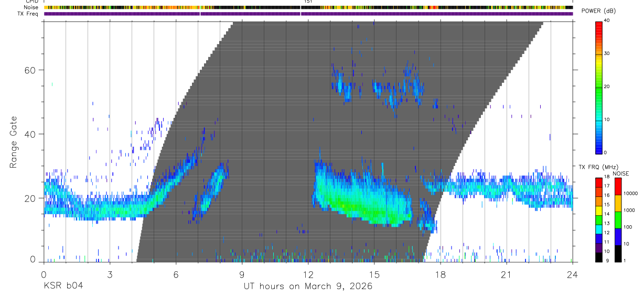Click the NOISE legend title
644x297 pixels.
(x=621, y=173)
